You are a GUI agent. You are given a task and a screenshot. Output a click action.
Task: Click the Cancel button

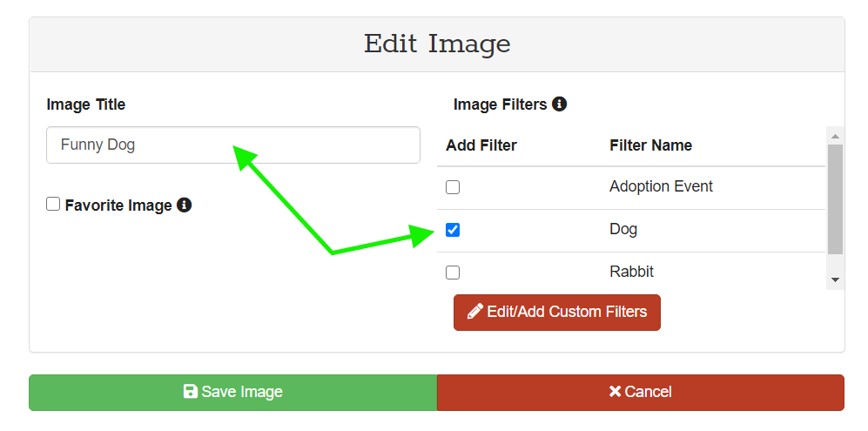click(640, 392)
